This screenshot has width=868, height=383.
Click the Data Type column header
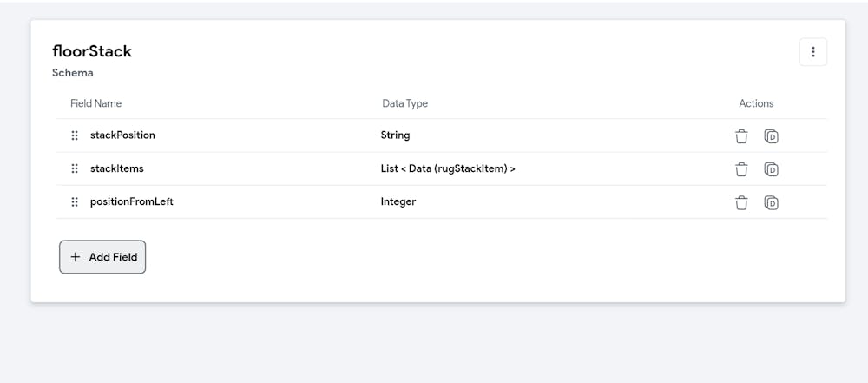[404, 103]
